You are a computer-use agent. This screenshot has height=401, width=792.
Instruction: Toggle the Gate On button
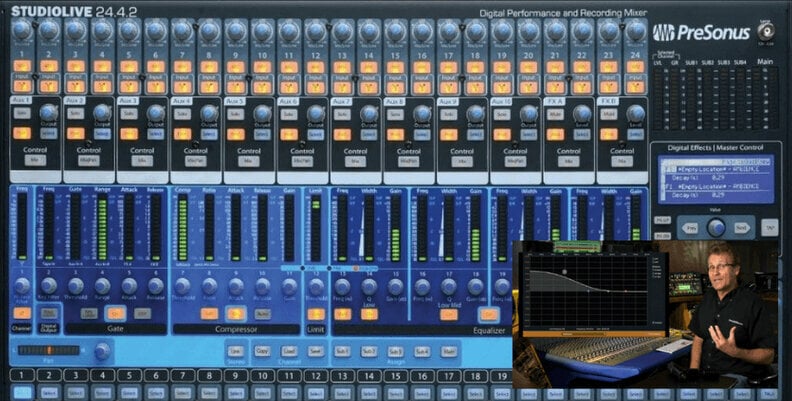pyautogui.click(x=116, y=314)
